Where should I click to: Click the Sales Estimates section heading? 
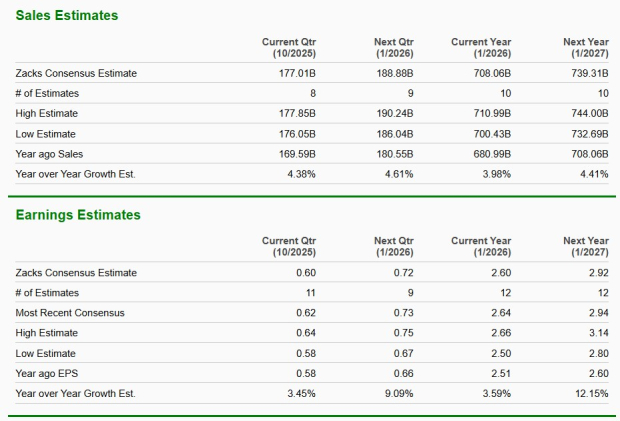click(x=67, y=16)
